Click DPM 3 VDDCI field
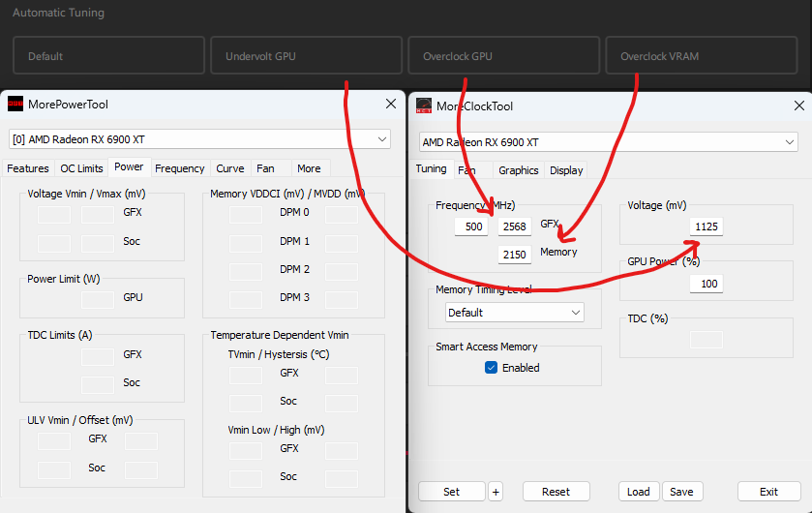Viewport: 812px width, 513px height. [246, 300]
